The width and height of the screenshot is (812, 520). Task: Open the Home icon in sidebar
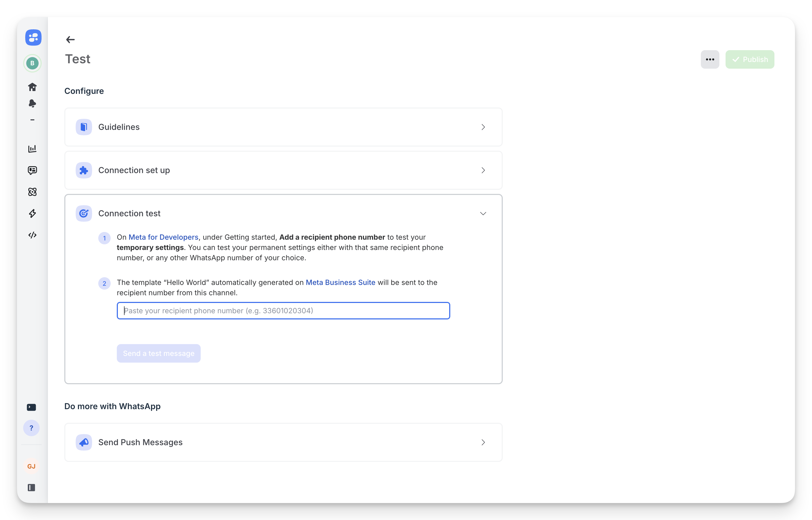(32, 87)
